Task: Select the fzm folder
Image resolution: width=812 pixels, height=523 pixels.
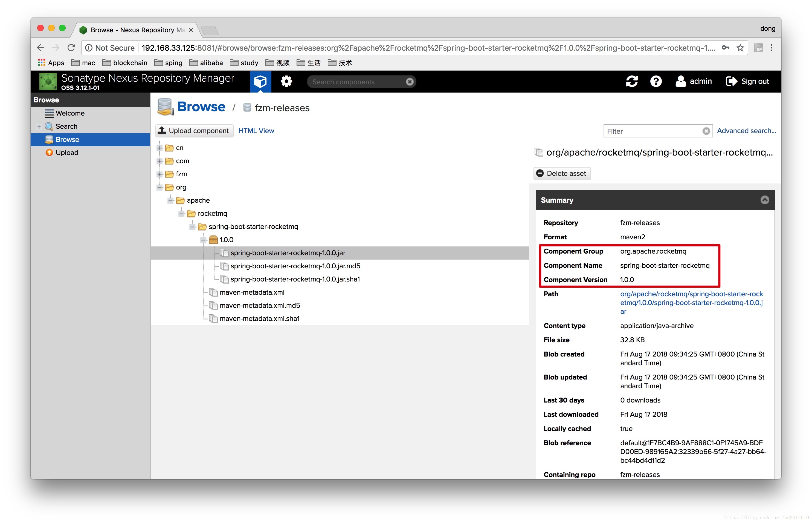Action: 181,174
